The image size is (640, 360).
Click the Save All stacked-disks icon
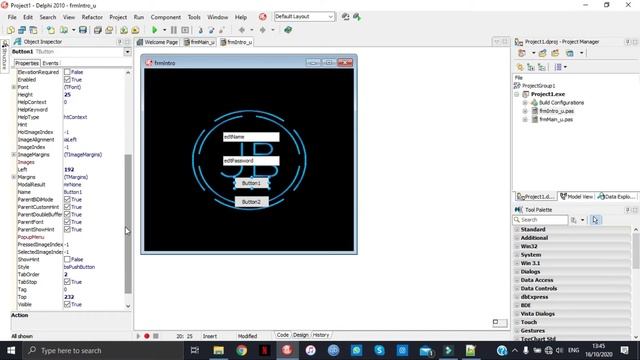pyautogui.click(x=98, y=30)
